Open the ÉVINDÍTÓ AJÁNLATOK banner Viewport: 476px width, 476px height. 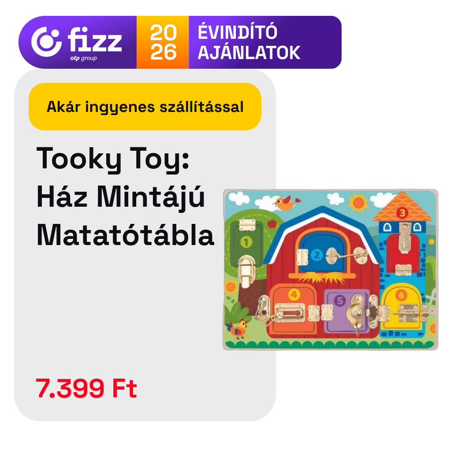tap(249, 42)
